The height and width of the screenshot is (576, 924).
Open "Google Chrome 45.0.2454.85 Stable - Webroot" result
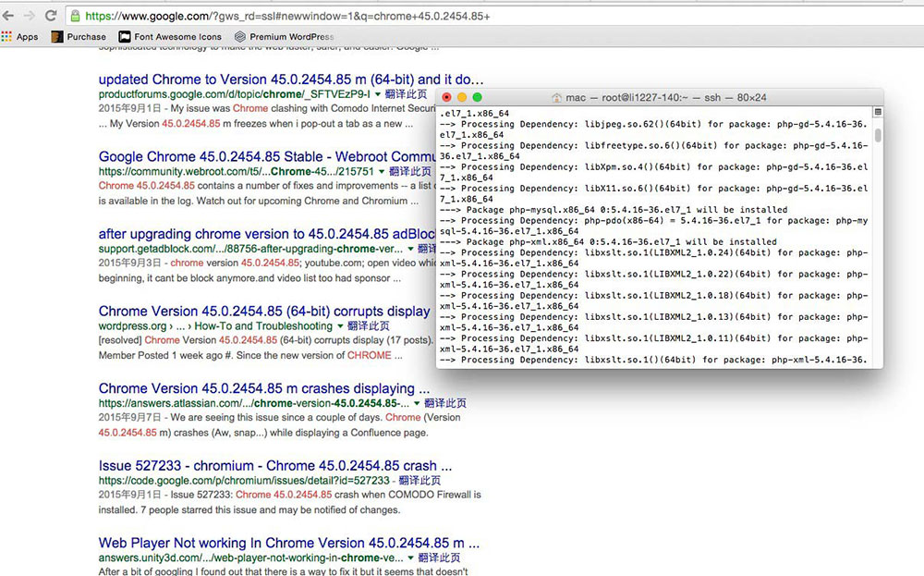[267, 157]
